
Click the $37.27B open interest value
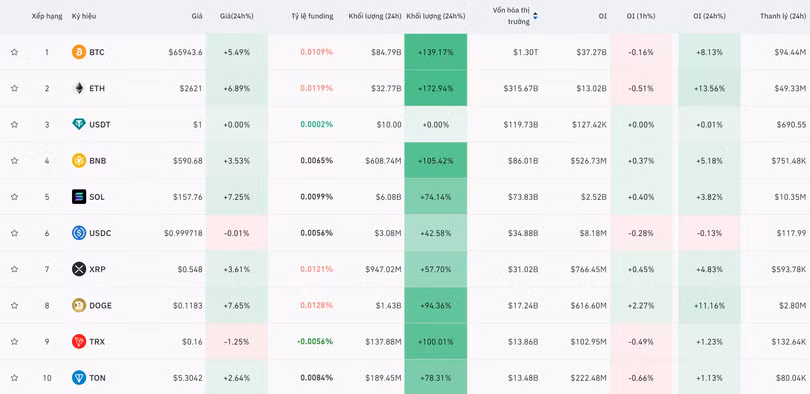(x=591, y=52)
